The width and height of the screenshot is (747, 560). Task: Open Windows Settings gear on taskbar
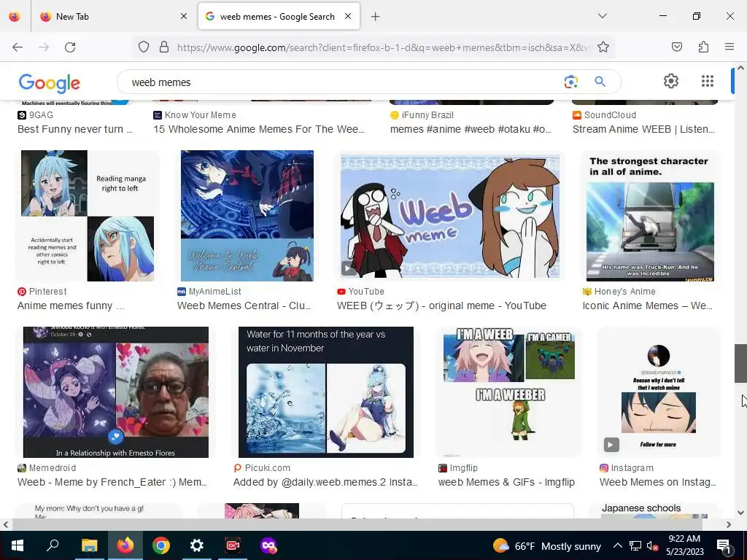[x=197, y=545]
